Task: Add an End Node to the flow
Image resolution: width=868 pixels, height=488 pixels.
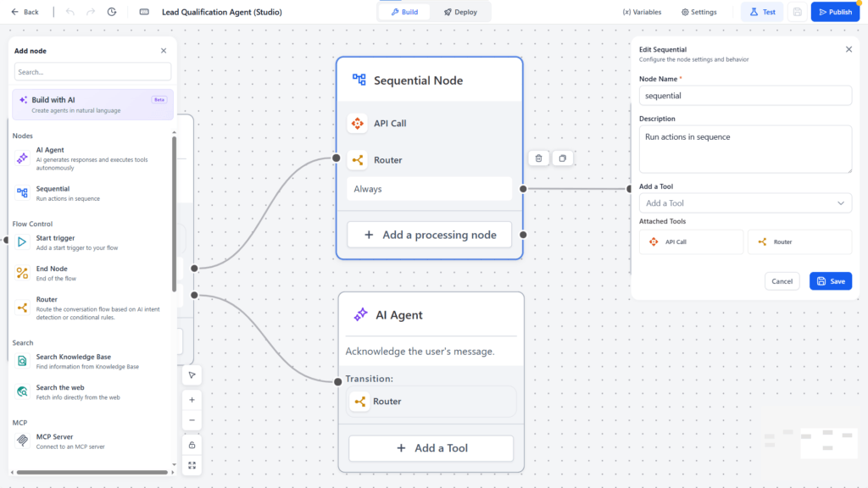Action: (x=92, y=274)
